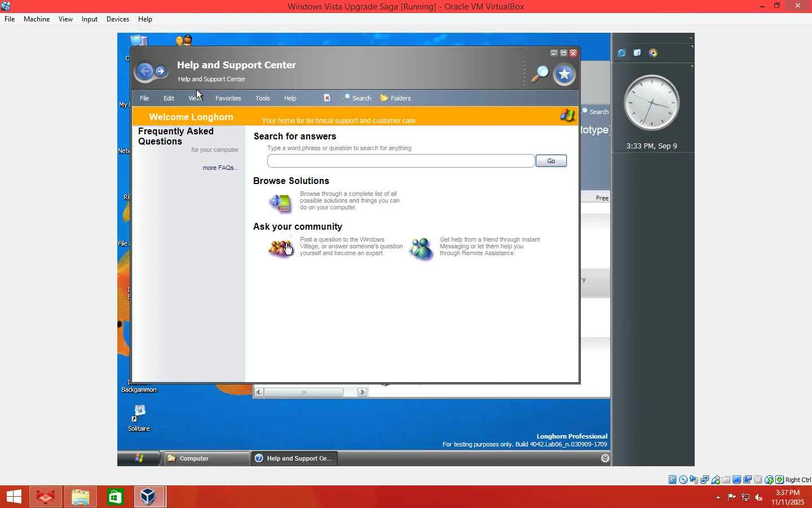Select Help and Support Center taskbar button
The width and height of the screenshot is (812, 508).
294,458
